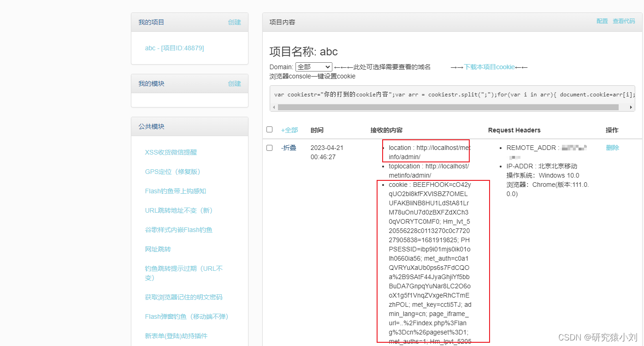644x346 pixels.
Task: Delete the record via 删除 link
Action: 613,148
